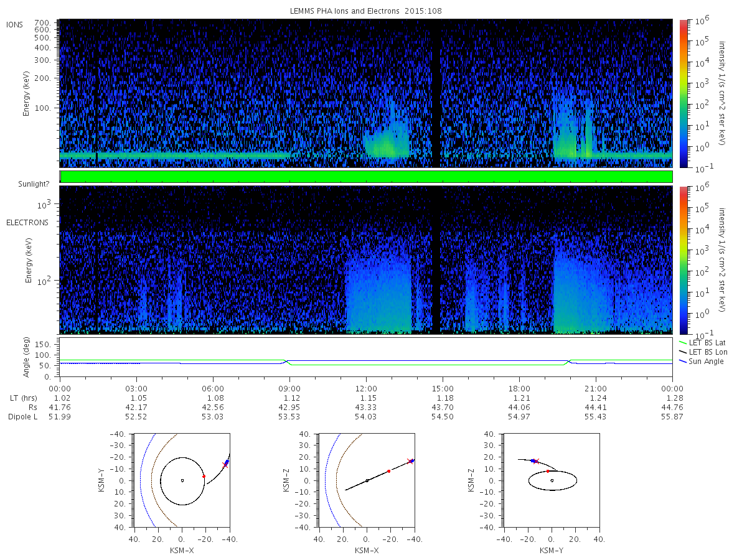Click the black LET BS Lon legend line
The width and height of the screenshot is (747, 560).
click(x=684, y=352)
